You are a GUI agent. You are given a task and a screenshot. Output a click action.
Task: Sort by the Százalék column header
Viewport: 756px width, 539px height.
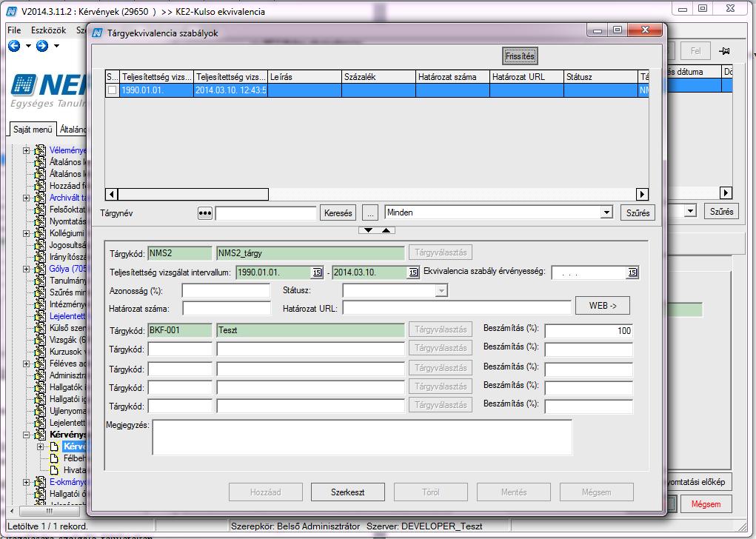(378, 77)
